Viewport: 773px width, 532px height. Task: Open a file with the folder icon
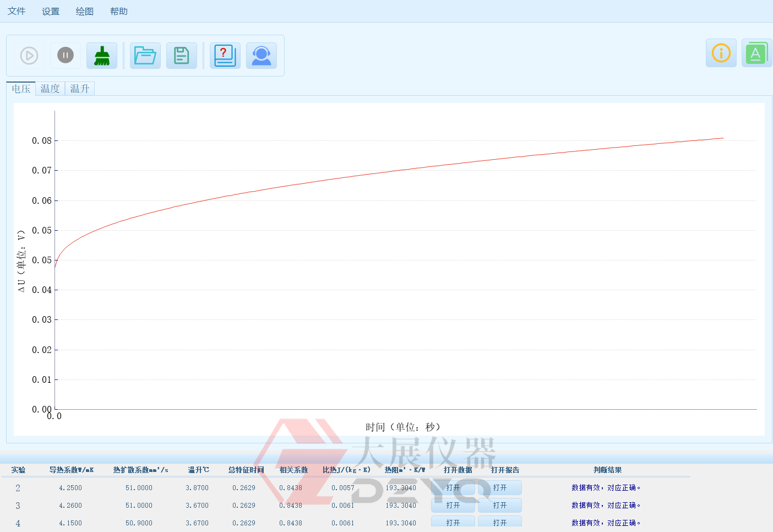(x=145, y=56)
